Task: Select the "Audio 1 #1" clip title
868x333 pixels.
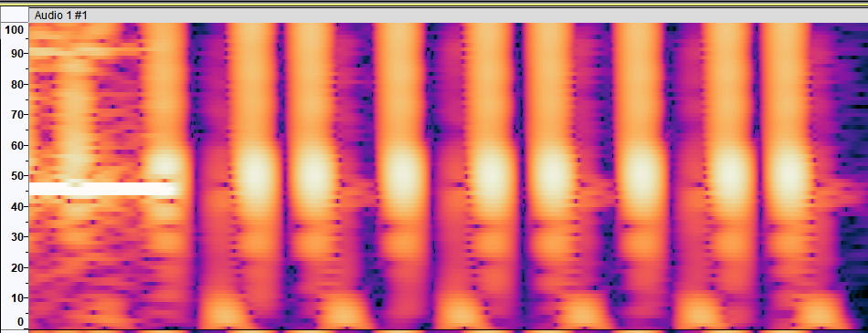Action: [61, 16]
